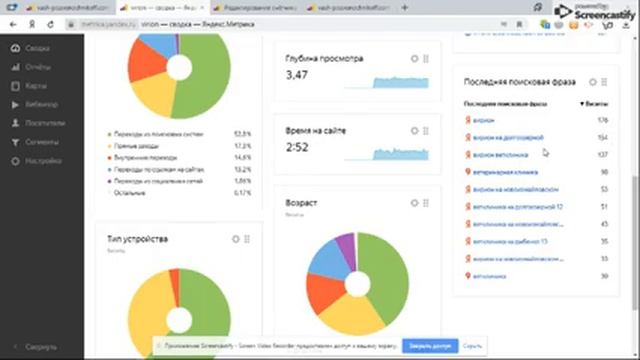Grab drag handle of Возраст widget

pyautogui.click(x=426, y=203)
